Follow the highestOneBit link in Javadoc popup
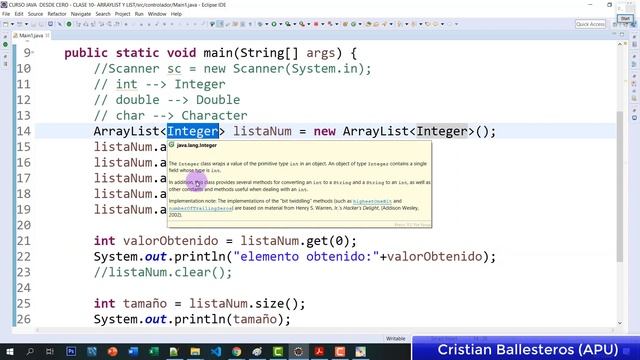Viewport: 640px width, 360px height. 372,201
